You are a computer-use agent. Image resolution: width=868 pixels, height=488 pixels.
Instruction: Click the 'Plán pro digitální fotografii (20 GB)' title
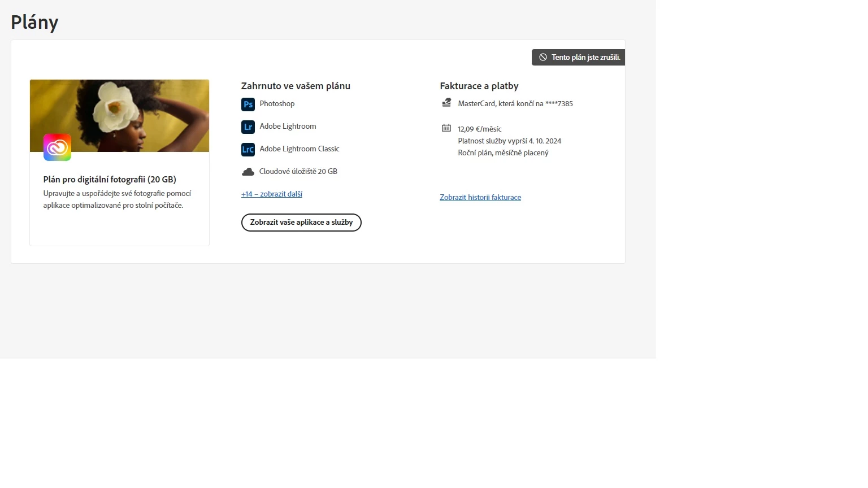(110, 179)
